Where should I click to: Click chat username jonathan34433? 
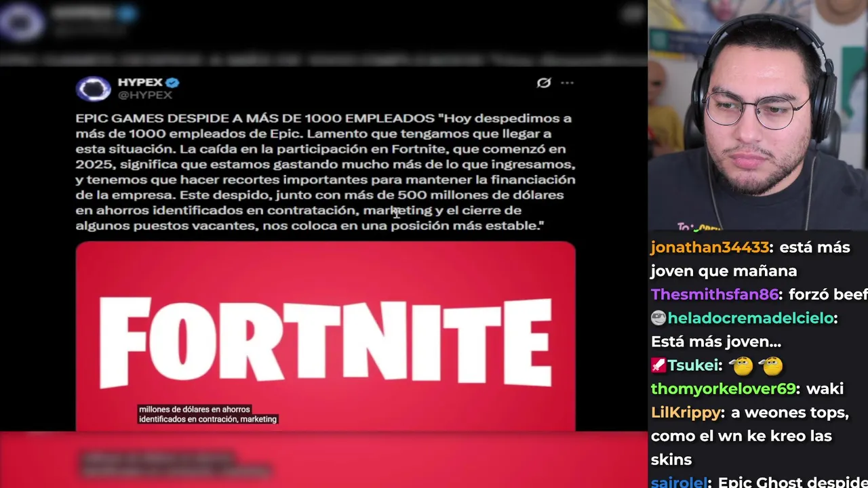coord(710,247)
